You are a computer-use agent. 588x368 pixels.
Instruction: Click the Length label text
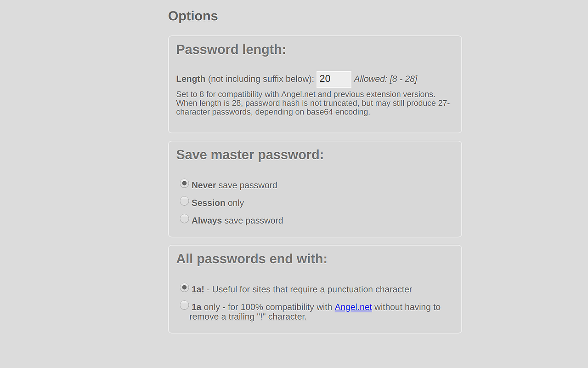point(190,79)
